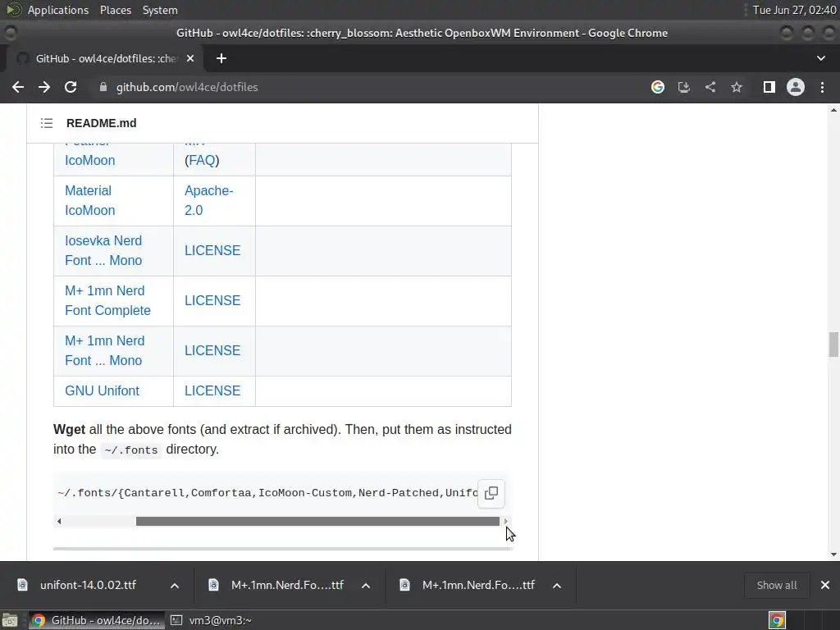Open the FAQ link
The width and height of the screenshot is (840, 630).
click(x=202, y=160)
